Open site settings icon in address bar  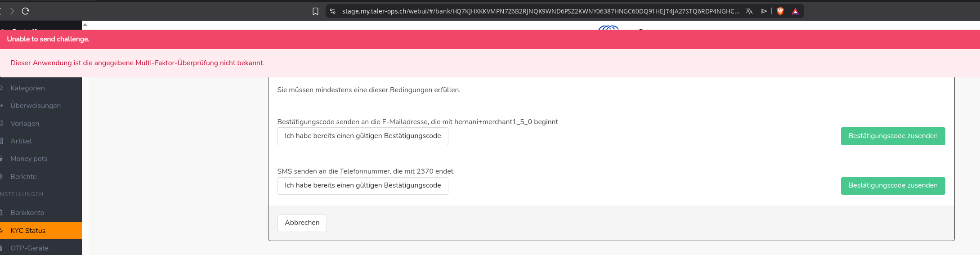(x=333, y=11)
